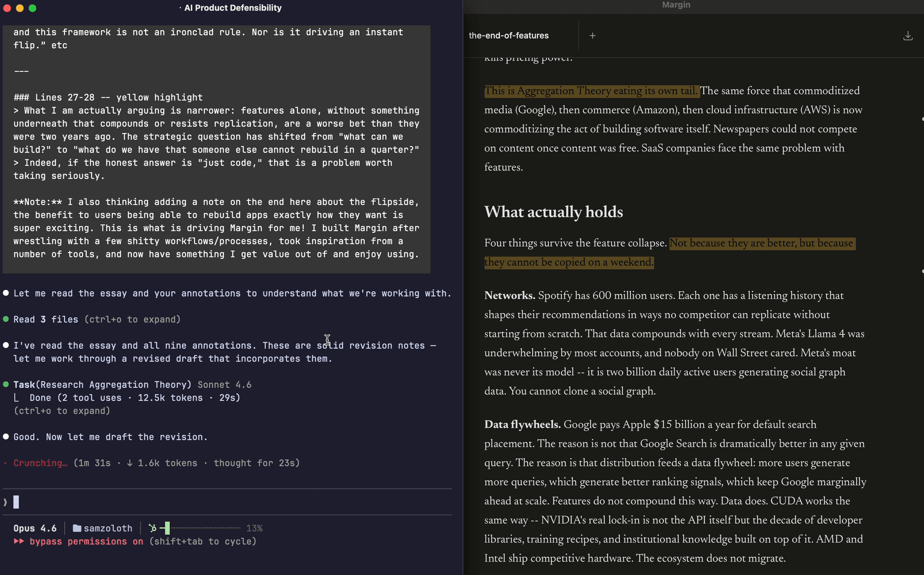
Task: Select the highlighted 'Aggregation Theory' annotation
Action: tap(591, 91)
